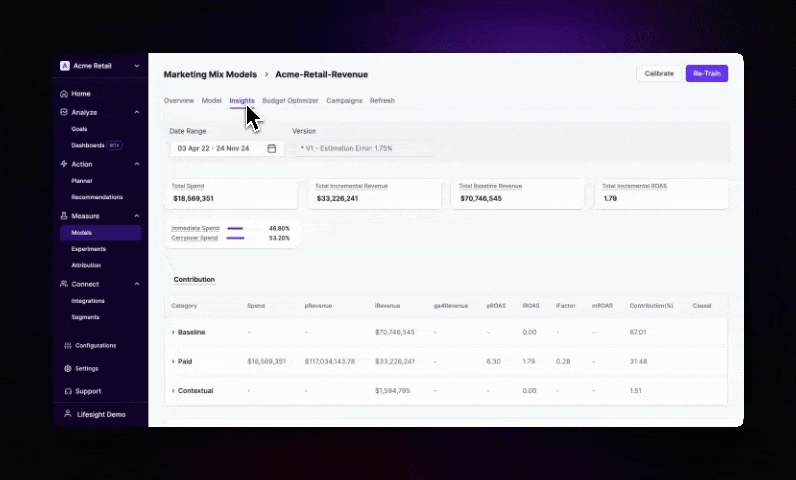Collapse the Connect section chevron
The width and height of the screenshot is (796, 480).
[x=137, y=284]
